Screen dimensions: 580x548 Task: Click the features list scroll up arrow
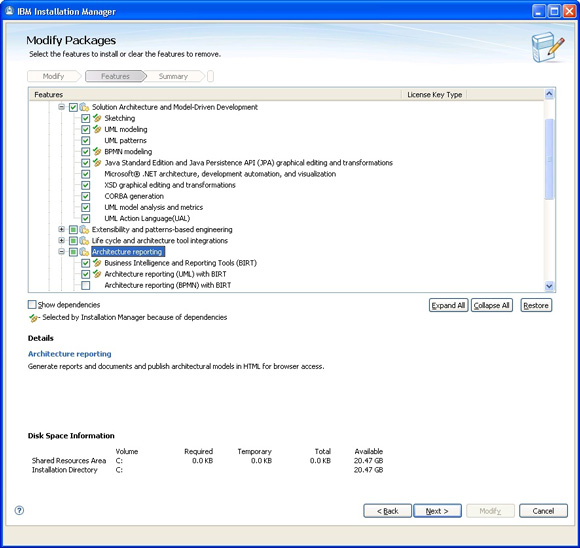549,94
